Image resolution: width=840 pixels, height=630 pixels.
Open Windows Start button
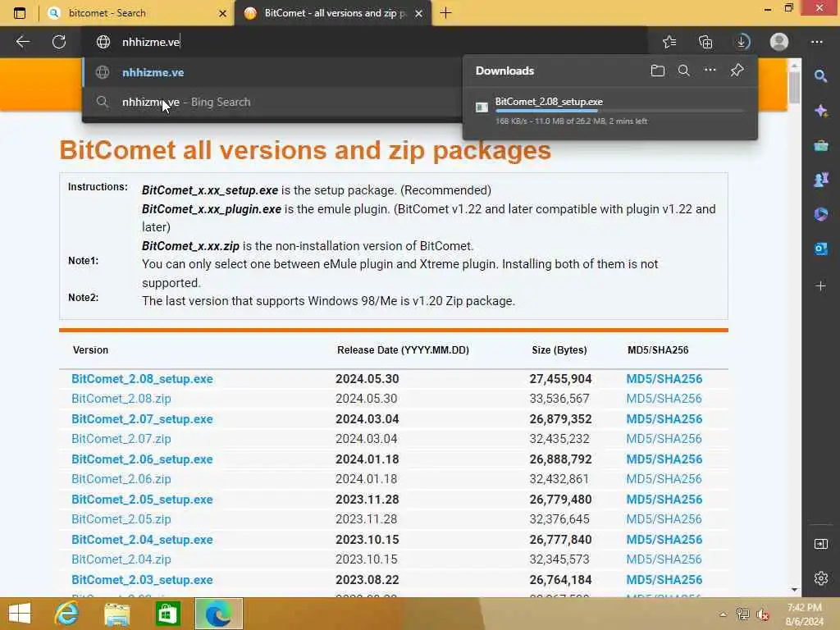tap(20, 614)
